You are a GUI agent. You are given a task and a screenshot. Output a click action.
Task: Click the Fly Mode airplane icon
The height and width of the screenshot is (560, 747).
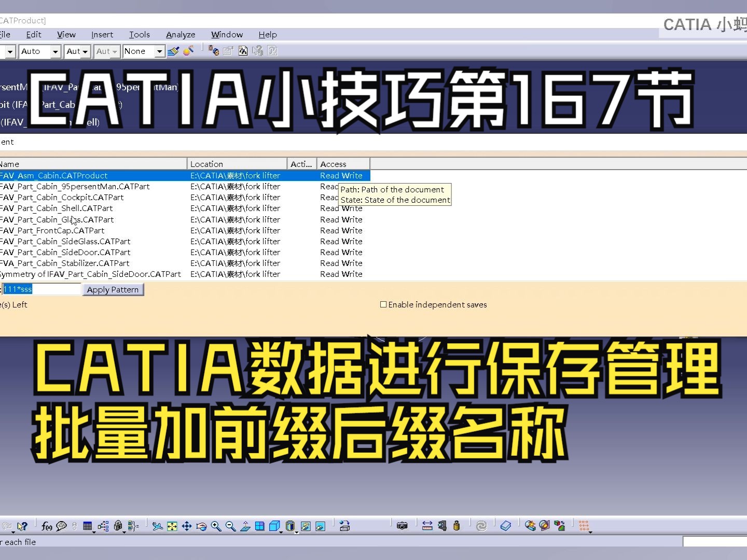tap(158, 526)
